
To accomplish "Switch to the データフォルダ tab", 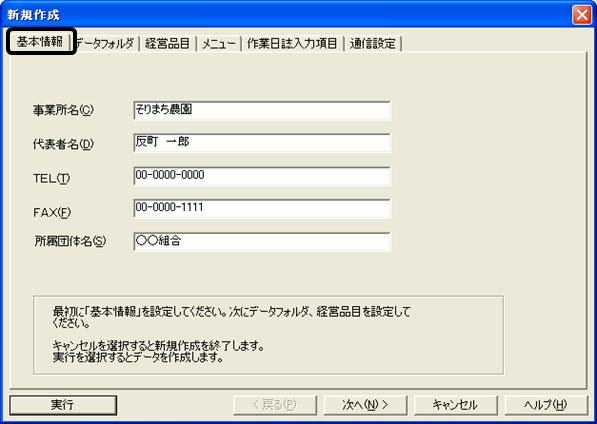I will 105,43.
